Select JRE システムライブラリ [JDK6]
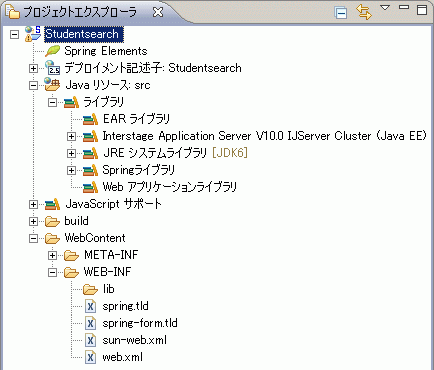This screenshot has width=434, height=370. click(x=175, y=153)
